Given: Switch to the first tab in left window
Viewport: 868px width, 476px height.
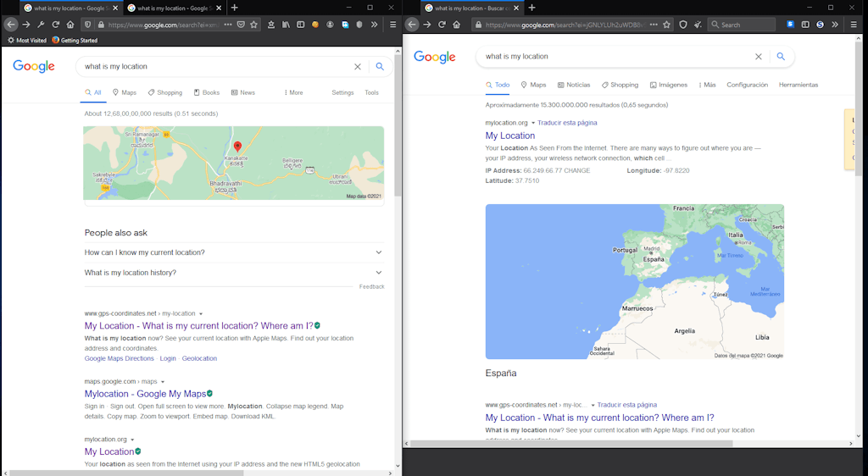Looking at the screenshot, I should pyautogui.click(x=71, y=8).
